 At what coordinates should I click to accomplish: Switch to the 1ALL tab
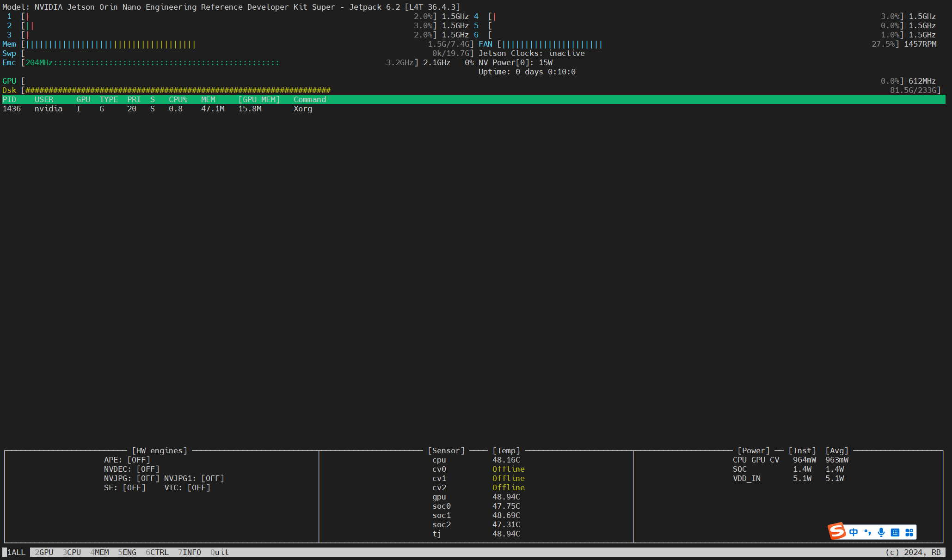coord(16,552)
